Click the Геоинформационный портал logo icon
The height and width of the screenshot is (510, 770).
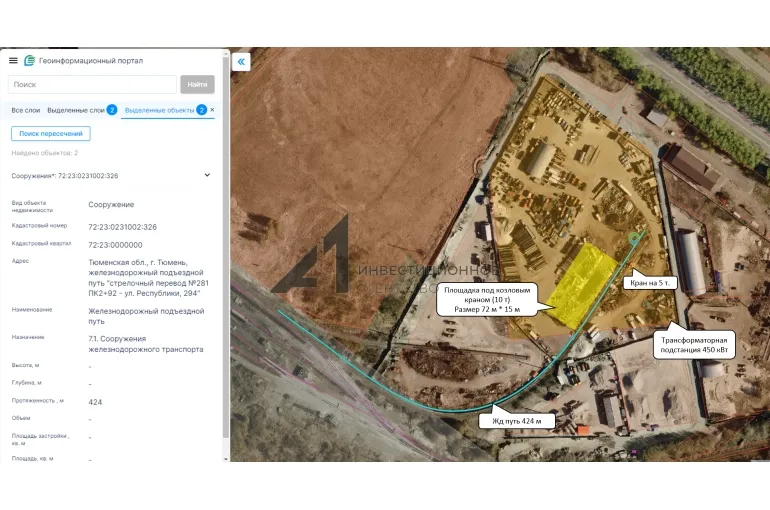click(x=29, y=61)
